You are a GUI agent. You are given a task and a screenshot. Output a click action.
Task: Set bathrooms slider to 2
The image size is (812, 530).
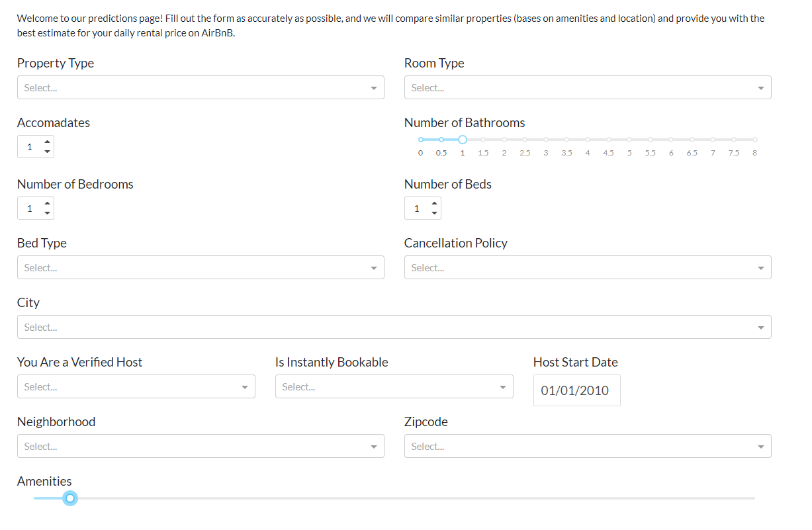(x=504, y=140)
